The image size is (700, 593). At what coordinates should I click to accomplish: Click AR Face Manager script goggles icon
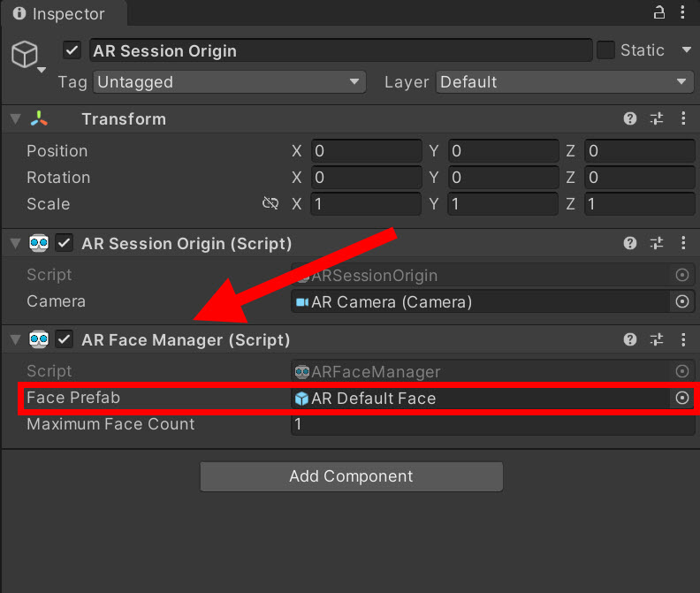[39, 340]
